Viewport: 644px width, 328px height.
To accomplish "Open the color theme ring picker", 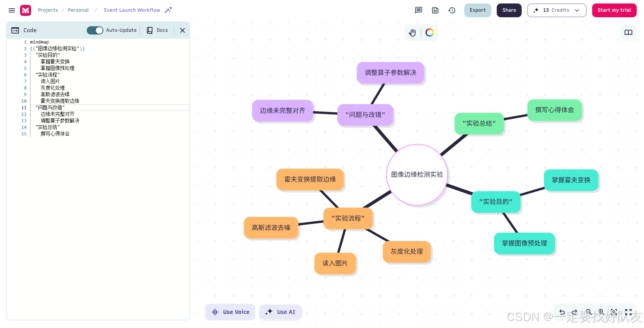I will (430, 32).
